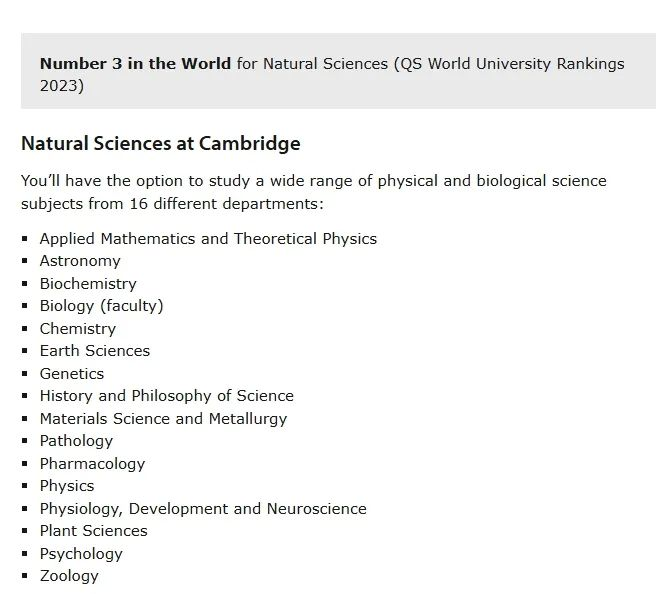670x594 pixels.
Task: Click the Earth Sciences entry
Action: coord(95,351)
